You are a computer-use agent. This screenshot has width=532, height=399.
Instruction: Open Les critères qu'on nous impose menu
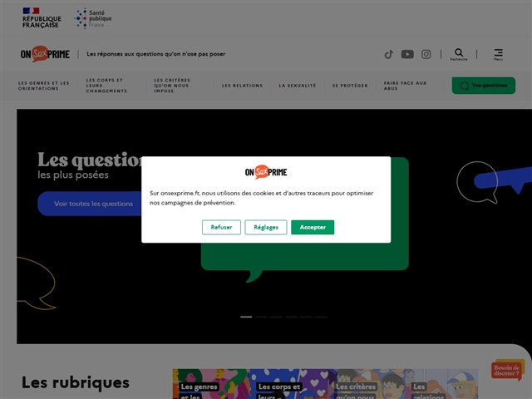[x=172, y=86]
